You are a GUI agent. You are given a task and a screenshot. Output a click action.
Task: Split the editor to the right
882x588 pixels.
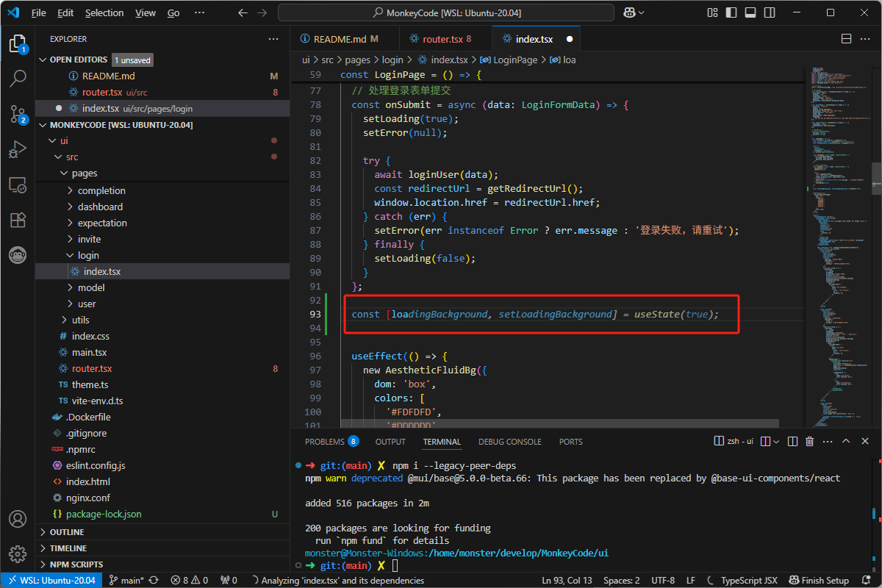[846, 39]
